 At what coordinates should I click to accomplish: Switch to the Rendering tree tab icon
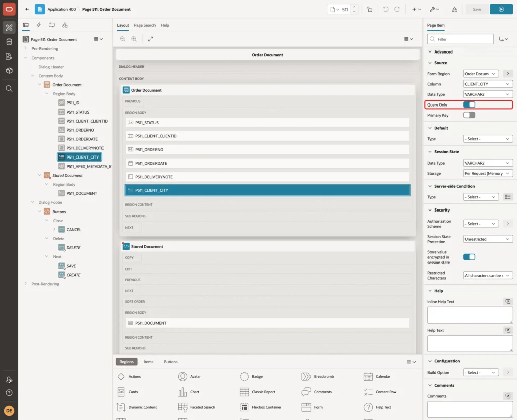point(26,25)
